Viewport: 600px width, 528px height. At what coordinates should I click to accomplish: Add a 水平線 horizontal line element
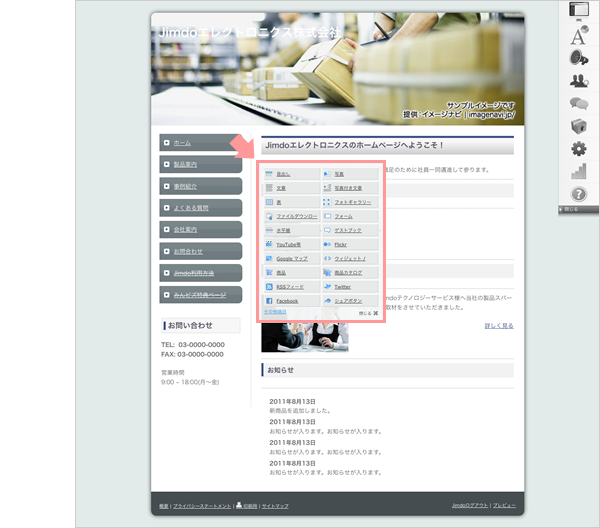292,230
